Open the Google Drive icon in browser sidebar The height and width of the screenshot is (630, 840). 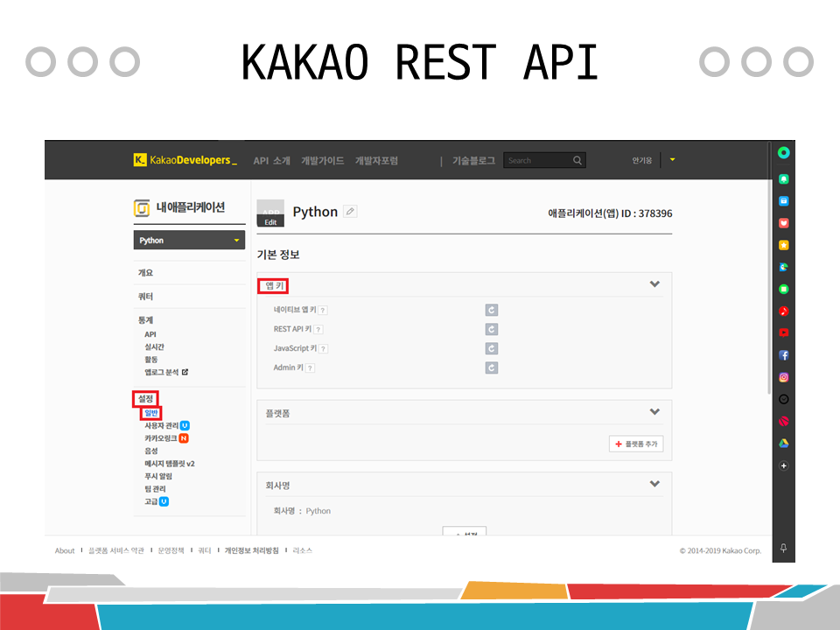(x=783, y=443)
